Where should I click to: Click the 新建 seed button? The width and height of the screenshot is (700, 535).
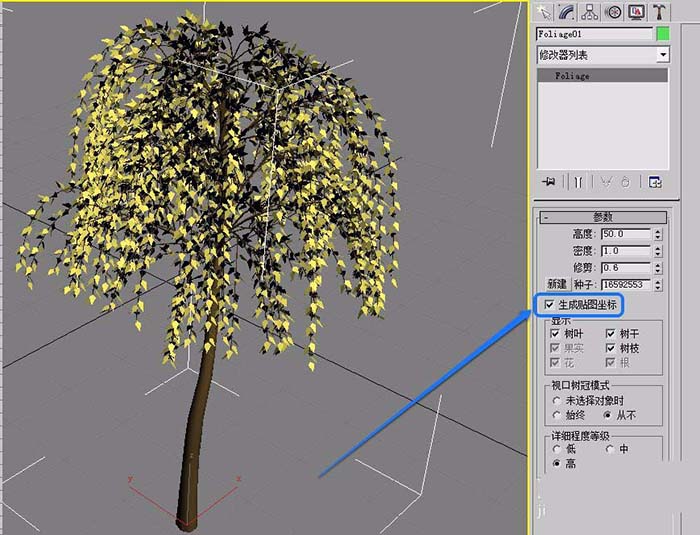pos(557,284)
